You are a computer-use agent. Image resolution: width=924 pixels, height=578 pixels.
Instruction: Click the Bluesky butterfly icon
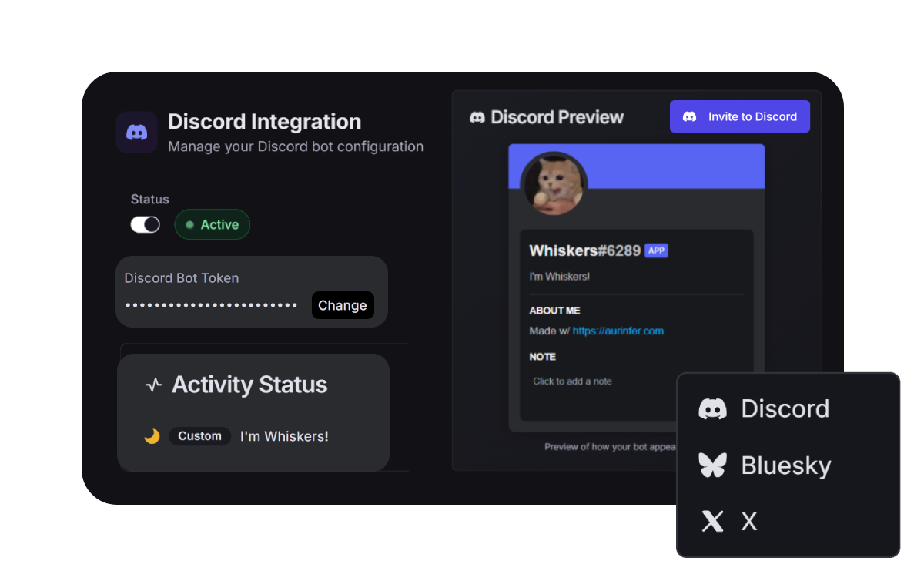tap(712, 465)
